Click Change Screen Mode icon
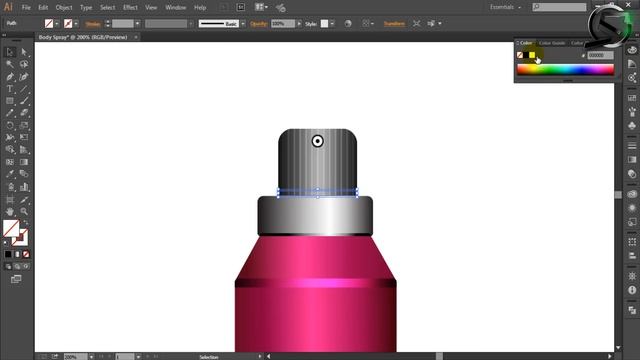640x360 pixels. coord(16,279)
